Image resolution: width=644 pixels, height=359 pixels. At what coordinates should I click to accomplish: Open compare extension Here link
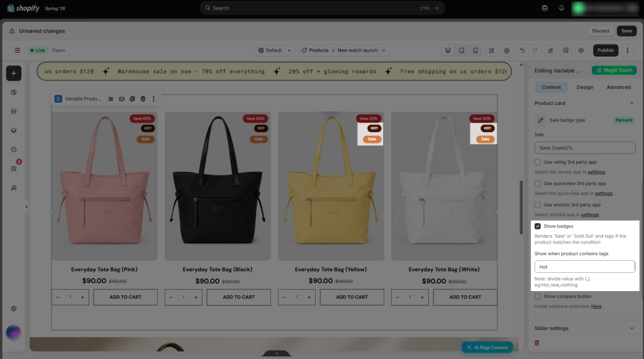click(596, 306)
